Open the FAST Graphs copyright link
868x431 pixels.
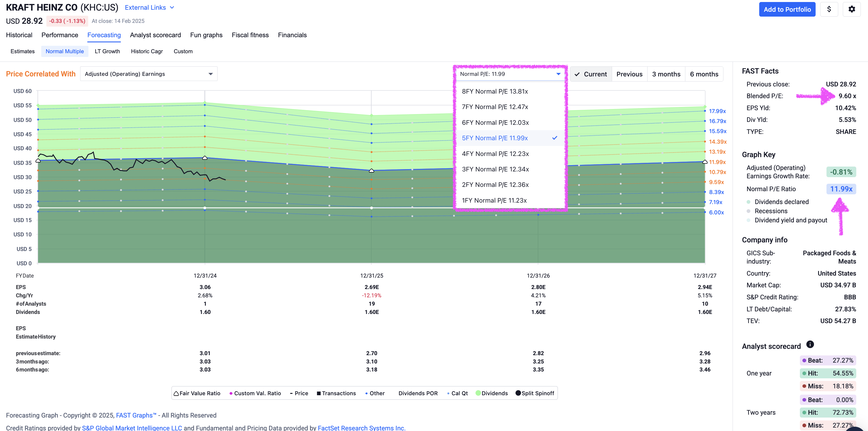(136, 415)
